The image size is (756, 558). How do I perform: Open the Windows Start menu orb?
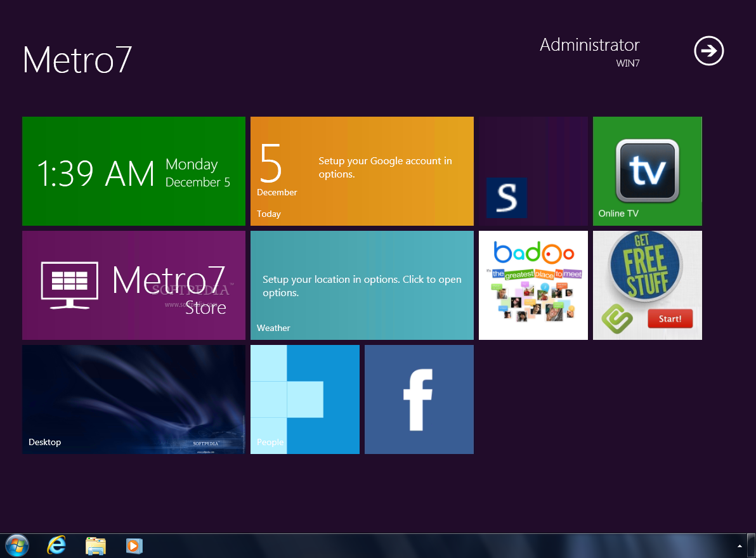[x=17, y=546]
